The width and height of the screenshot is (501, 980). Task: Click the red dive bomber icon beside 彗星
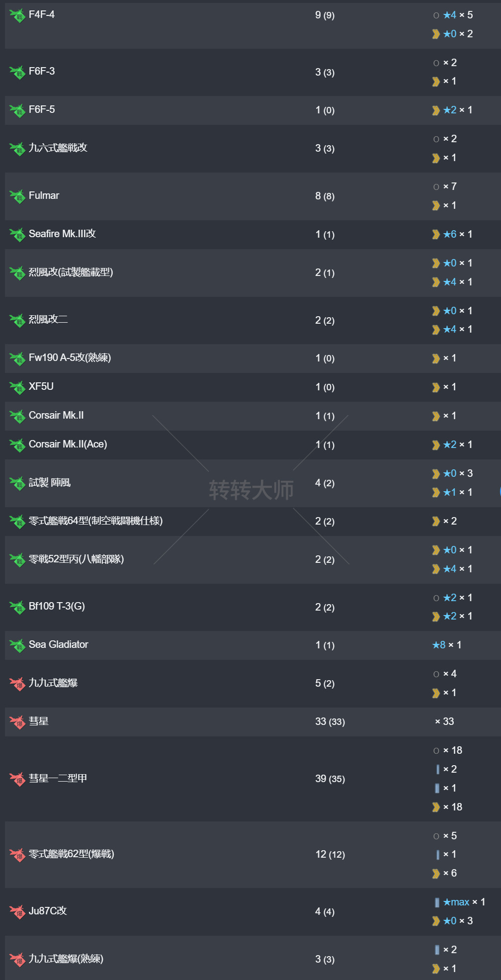[x=17, y=722]
